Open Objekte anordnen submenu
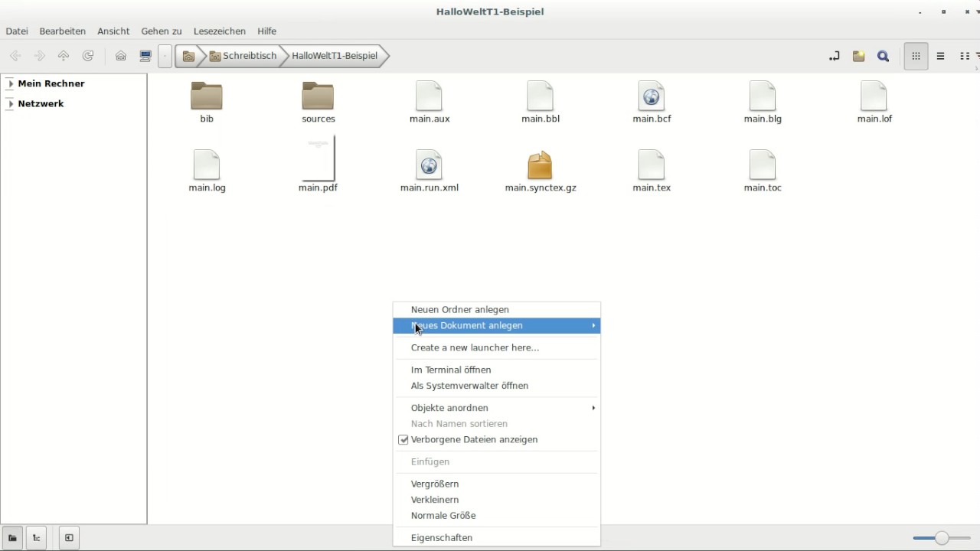The height and width of the screenshot is (551, 980). 496,408
